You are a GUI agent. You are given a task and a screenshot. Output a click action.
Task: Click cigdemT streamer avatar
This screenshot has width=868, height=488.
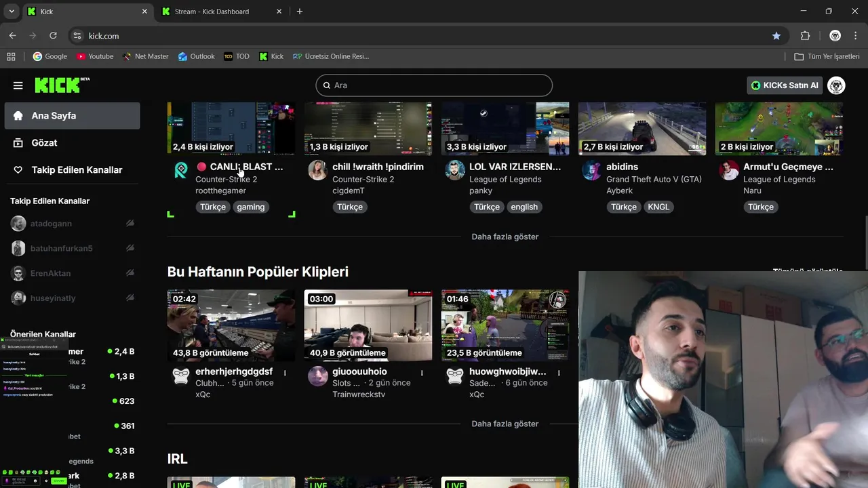pyautogui.click(x=317, y=170)
